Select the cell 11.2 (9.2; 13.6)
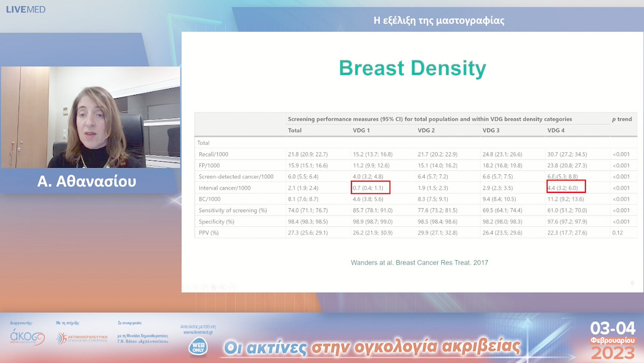 click(x=565, y=199)
